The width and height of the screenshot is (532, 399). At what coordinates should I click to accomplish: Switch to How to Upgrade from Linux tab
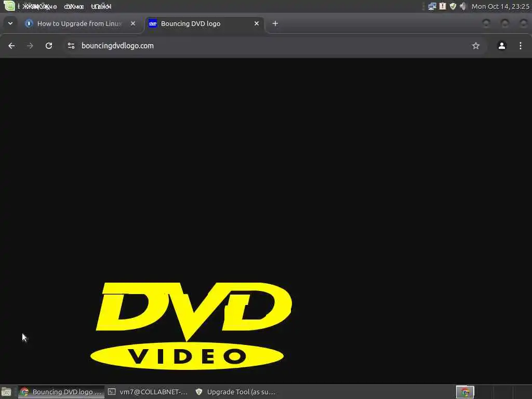point(79,23)
